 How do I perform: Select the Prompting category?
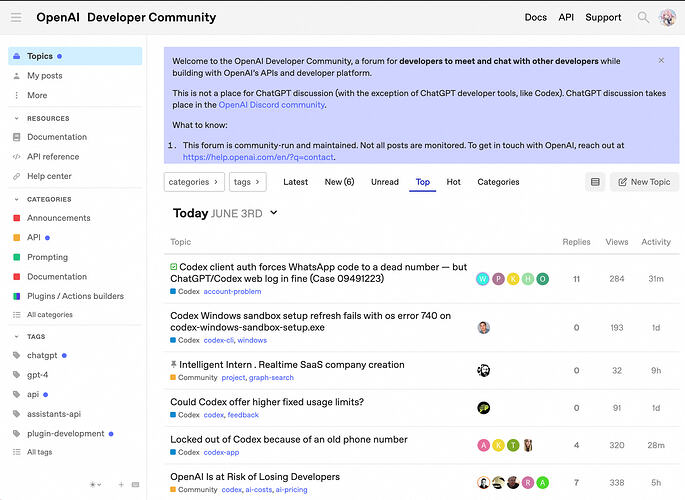pos(47,257)
